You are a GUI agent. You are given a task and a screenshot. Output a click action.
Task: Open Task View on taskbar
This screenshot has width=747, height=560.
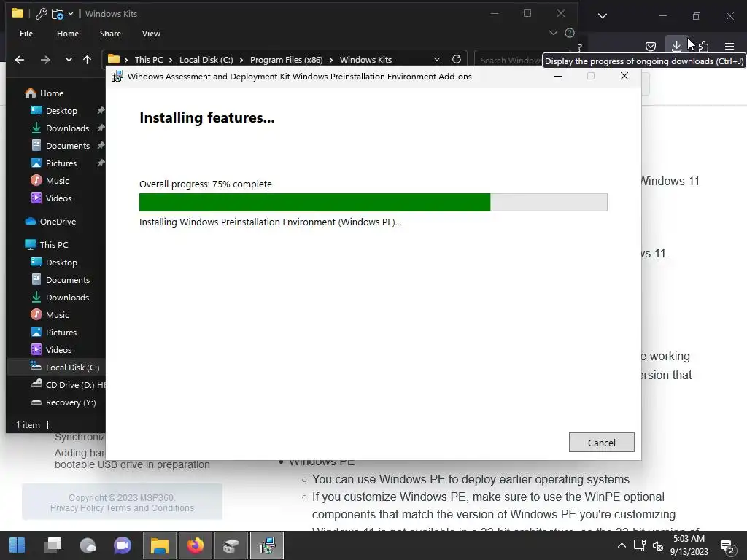point(53,545)
